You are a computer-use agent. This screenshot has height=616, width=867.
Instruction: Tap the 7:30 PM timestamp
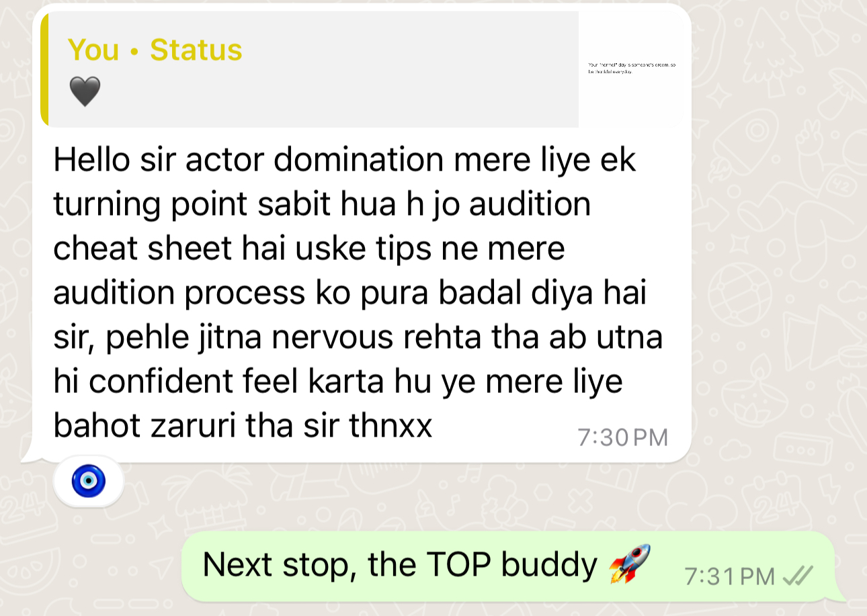coord(623,437)
